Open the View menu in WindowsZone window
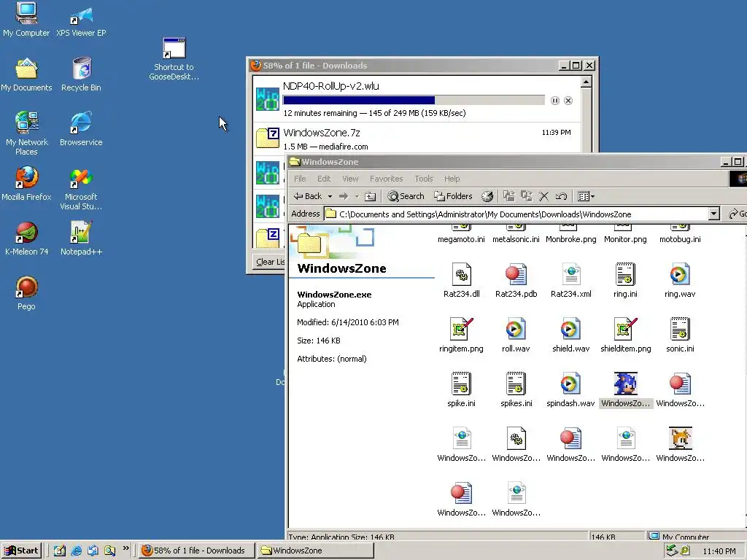Image resolution: width=747 pixels, height=560 pixels. click(x=350, y=179)
